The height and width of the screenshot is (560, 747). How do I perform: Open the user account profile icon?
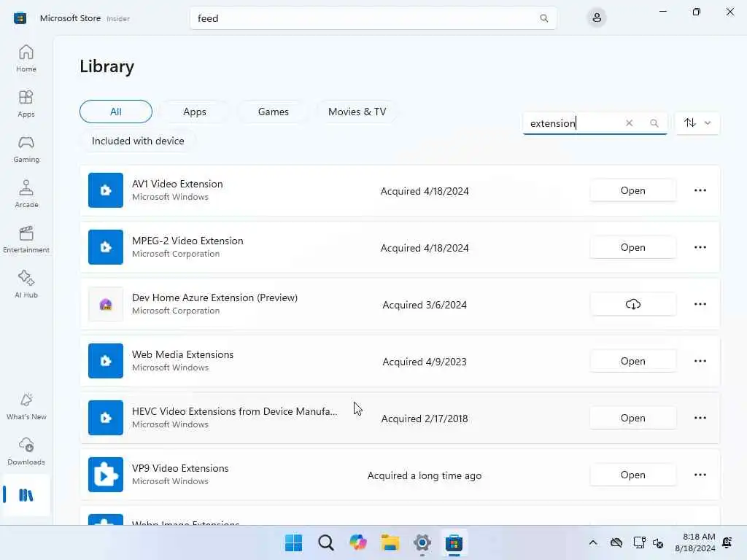(x=597, y=18)
